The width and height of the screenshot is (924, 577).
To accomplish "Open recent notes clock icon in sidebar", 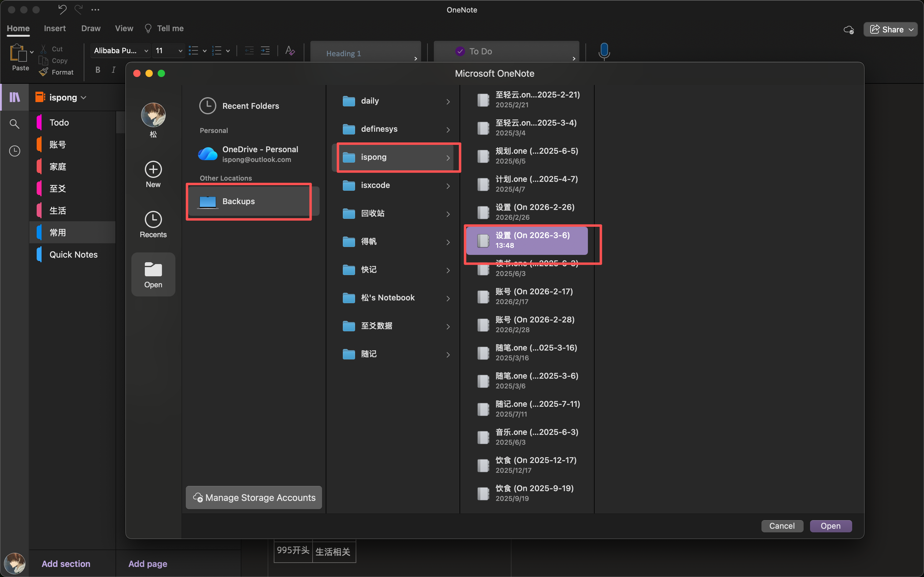I will (x=14, y=151).
